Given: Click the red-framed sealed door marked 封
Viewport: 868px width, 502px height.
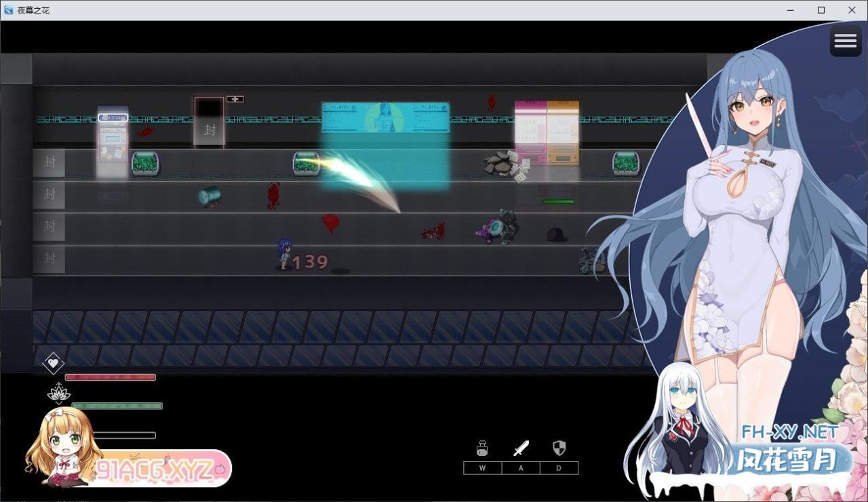Looking at the screenshot, I should (209, 122).
